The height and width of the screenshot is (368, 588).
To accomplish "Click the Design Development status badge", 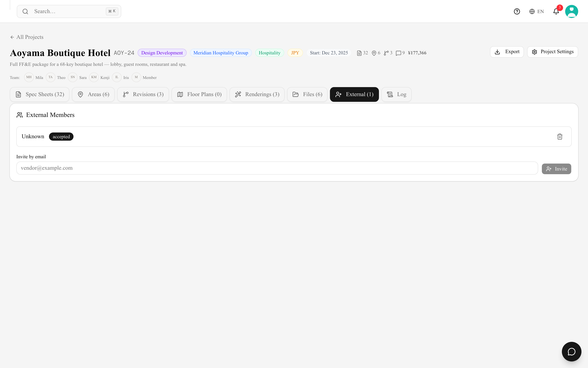I will click(162, 53).
